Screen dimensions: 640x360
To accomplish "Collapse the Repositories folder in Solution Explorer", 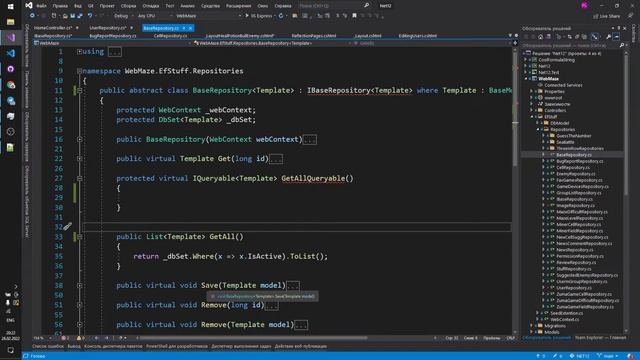I will 538,129.
